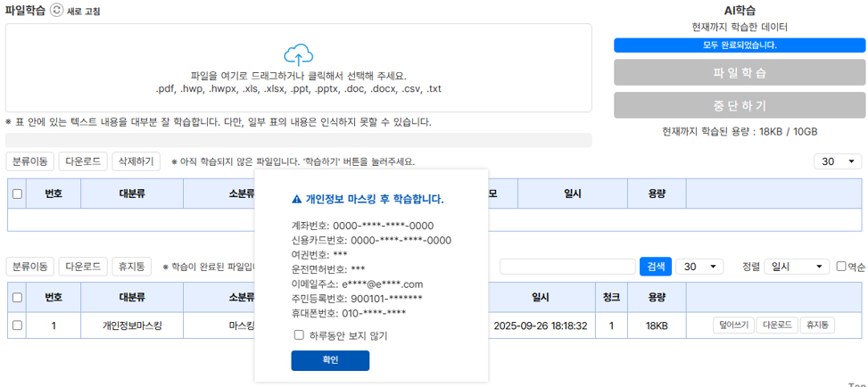The width and height of the screenshot is (868, 387).
Task: Click the refresh icon beside 파일학습
Action: 57,11
